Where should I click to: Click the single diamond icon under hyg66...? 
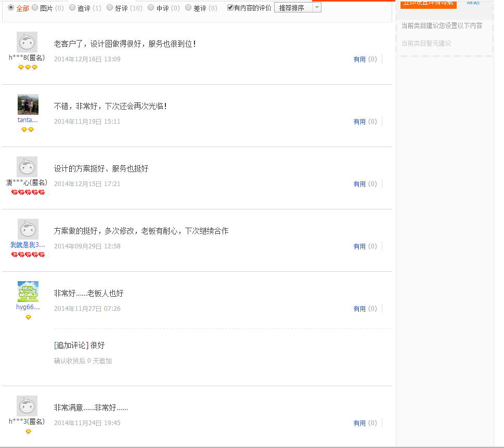click(28, 318)
